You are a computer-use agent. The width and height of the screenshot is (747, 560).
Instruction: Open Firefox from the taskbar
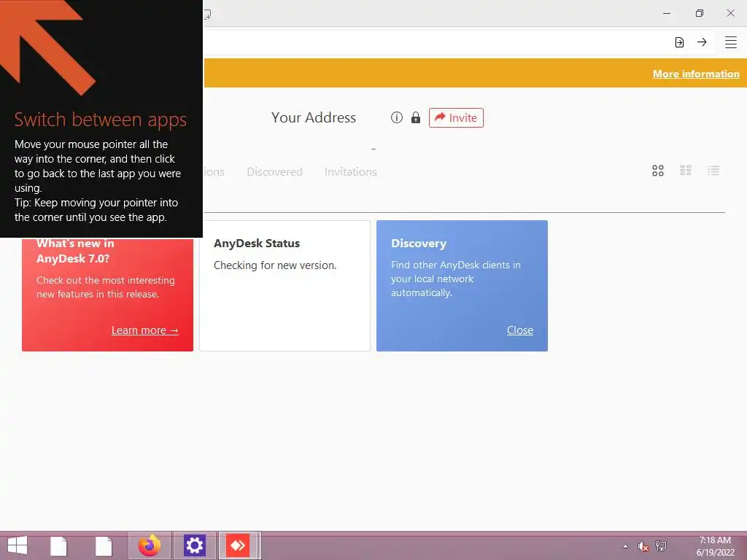(149, 545)
